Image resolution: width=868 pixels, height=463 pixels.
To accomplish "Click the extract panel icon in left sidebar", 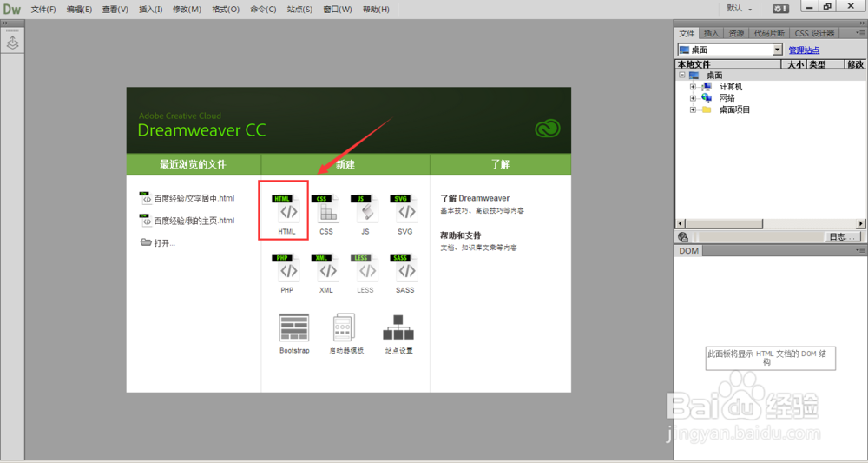I will (x=12, y=42).
